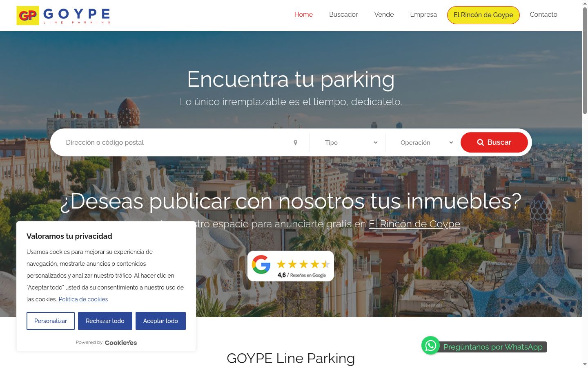Screen dimensions: 588x368
Task: Click the 'Valoramos tu privacidad' title
Action: (x=69, y=236)
